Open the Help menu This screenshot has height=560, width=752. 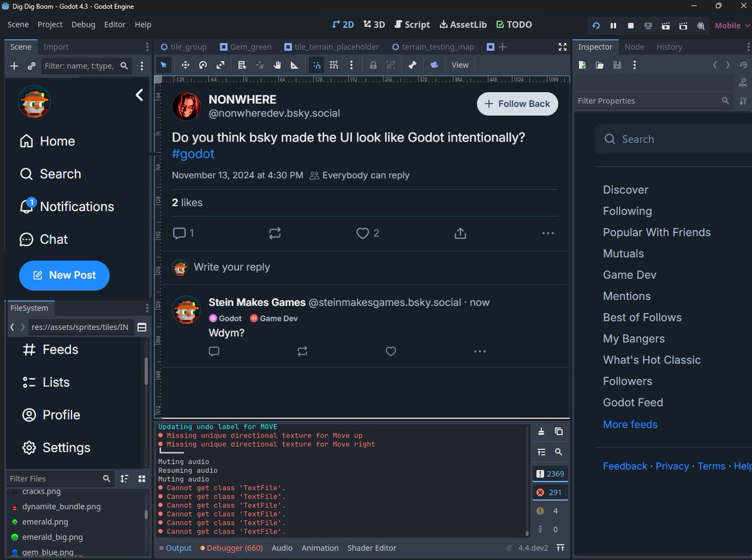pyautogui.click(x=143, y=24)
